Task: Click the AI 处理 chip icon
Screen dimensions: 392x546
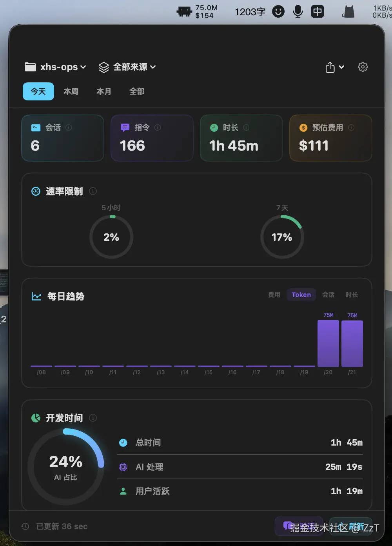Action: 123,467
